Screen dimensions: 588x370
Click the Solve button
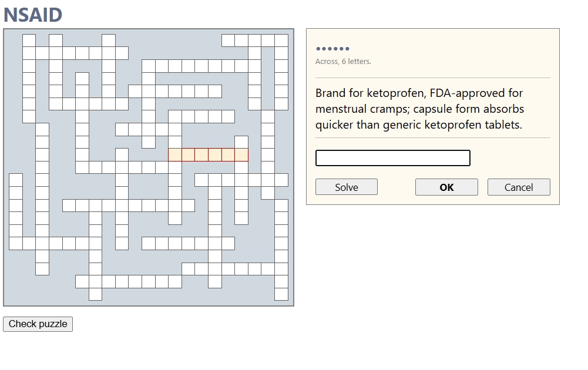(x=346, y=187)
